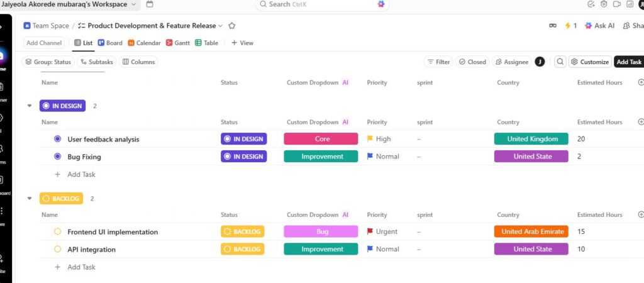The height and width of the screenshot is (283, 644).
Task: Click United State tag in API integration row
Action: click(531, 249)
